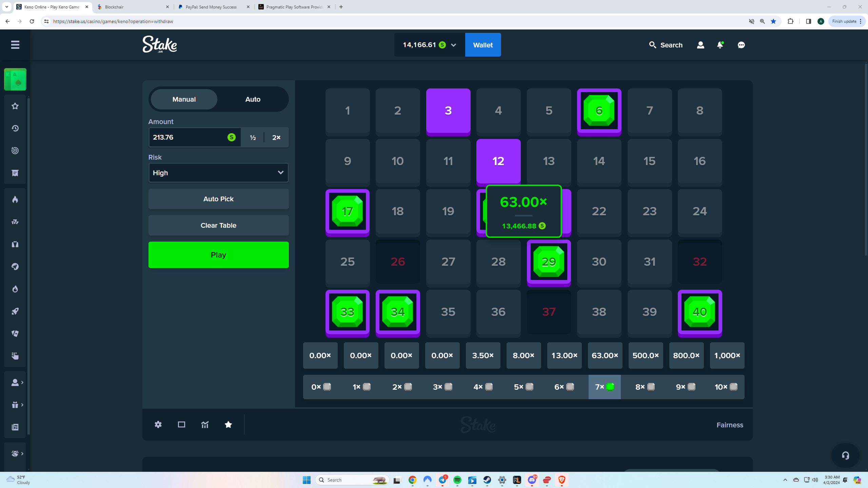
Task: Toggle Keno number 12 tile
Action: point(498,162)
